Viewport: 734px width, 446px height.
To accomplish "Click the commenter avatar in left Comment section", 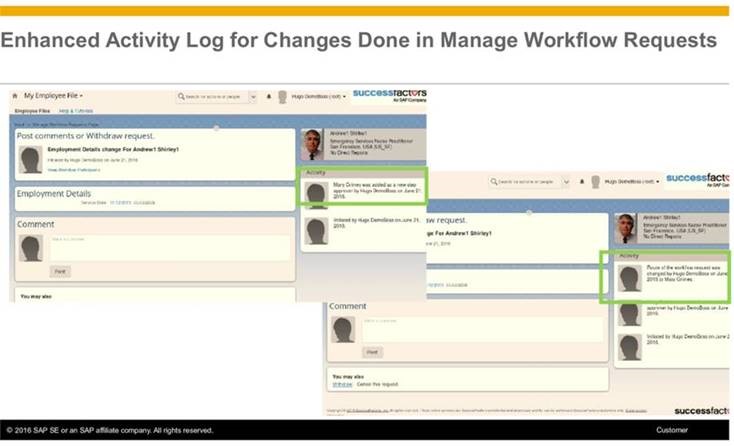I will coord(31,248).
